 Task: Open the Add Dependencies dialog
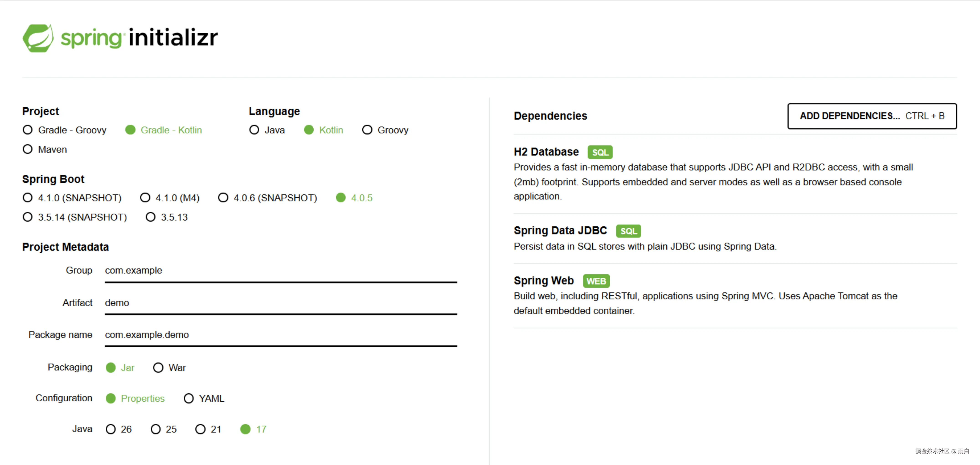point(872,116)
